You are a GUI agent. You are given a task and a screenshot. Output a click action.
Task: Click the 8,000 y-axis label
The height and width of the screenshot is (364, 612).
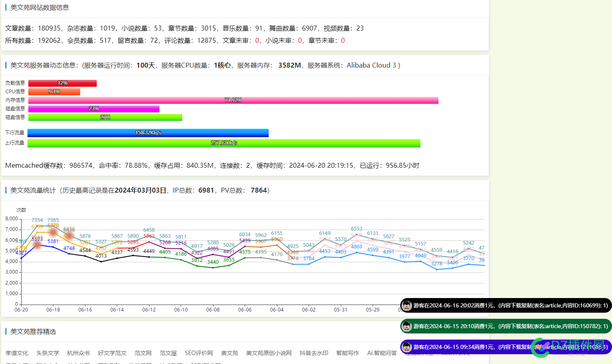coord(12,219)
